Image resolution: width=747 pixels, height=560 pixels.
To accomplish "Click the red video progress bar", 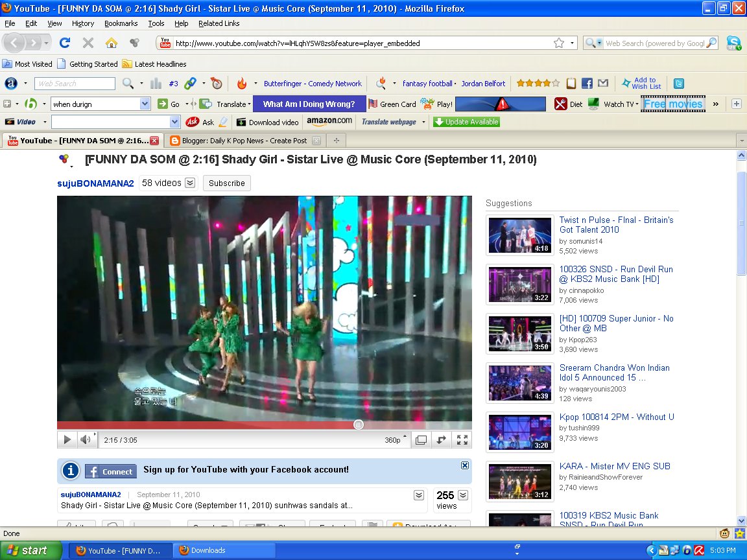I will click(207, 425).
